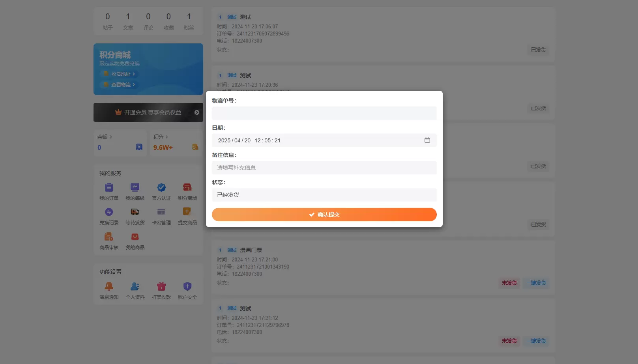The height and width of the screenshot is (364, 638).
Task: Open the 状态 dropdown showing 已经发货
Action: point(324,195)
